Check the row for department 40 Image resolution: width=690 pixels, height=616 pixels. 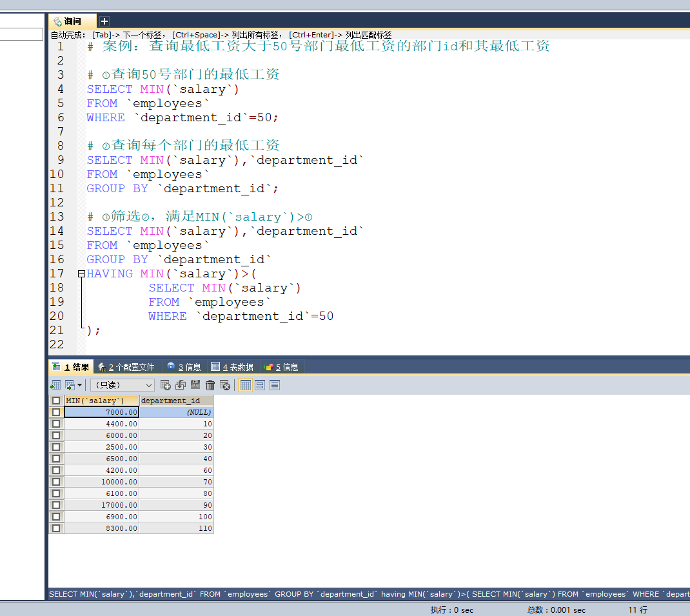pyautogui.click(x=56, y=459)
